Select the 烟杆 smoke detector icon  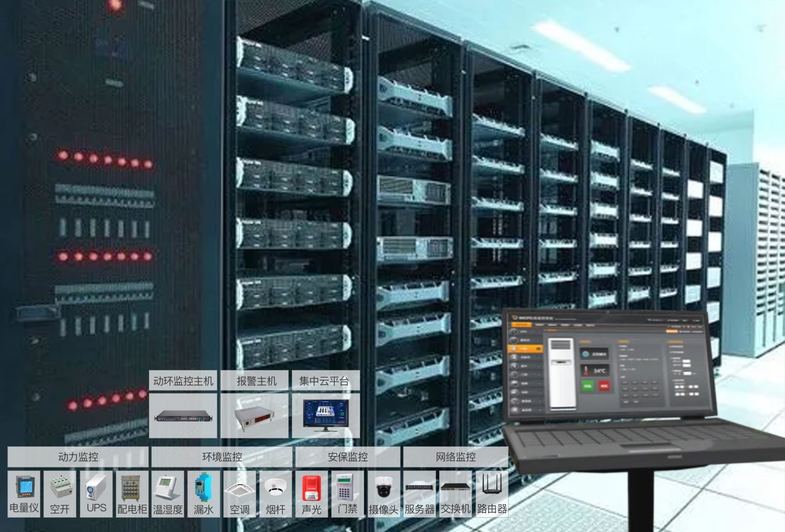[x=275, y=488]
